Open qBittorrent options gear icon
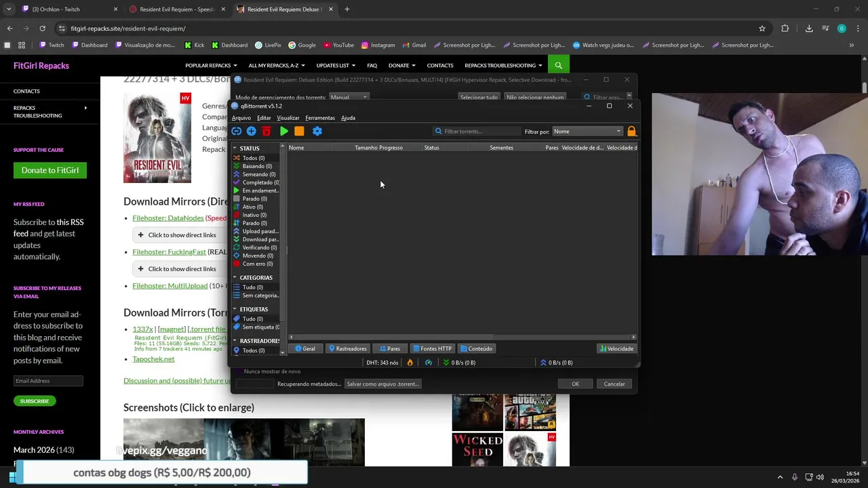Image resolution: width=868 pixels, height=488 pixels. (x=317, y=131)
